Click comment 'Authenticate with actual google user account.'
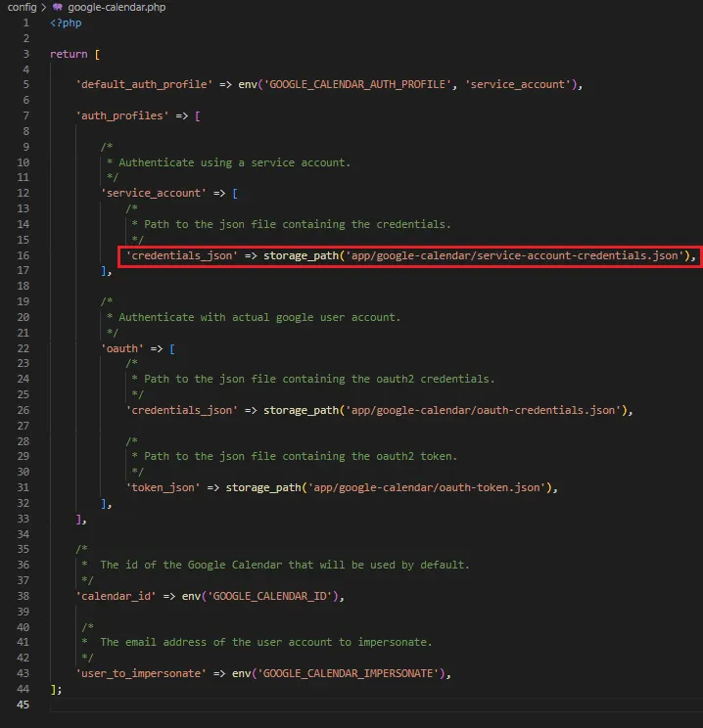703x728 pixels. pos(259,317)
